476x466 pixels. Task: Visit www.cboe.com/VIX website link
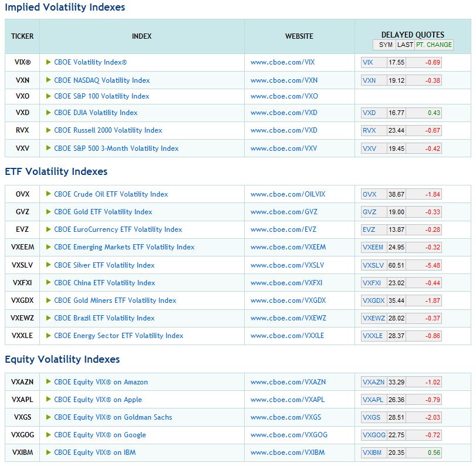[x=283, y=62]
